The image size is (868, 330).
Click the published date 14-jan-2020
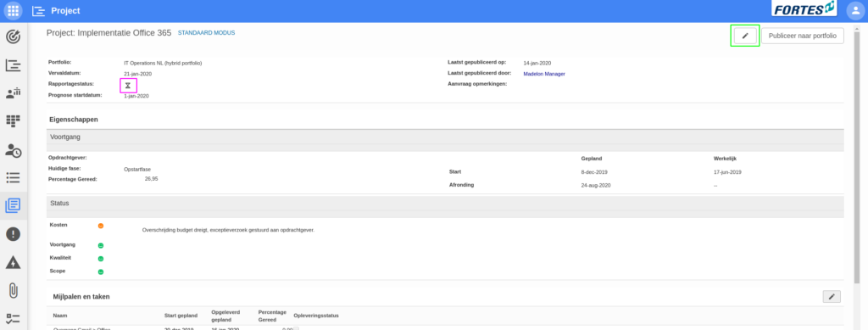(537, 63)
